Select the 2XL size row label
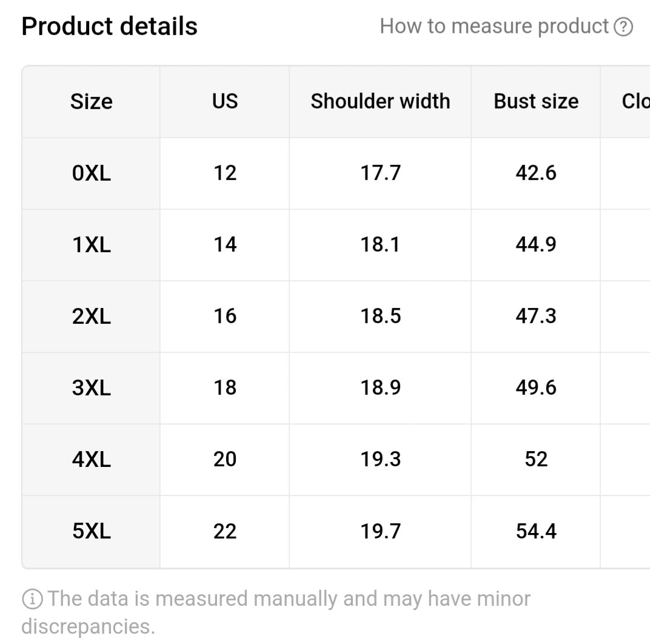This screenshot has height=644, width=650. click(x=91, y=317)
